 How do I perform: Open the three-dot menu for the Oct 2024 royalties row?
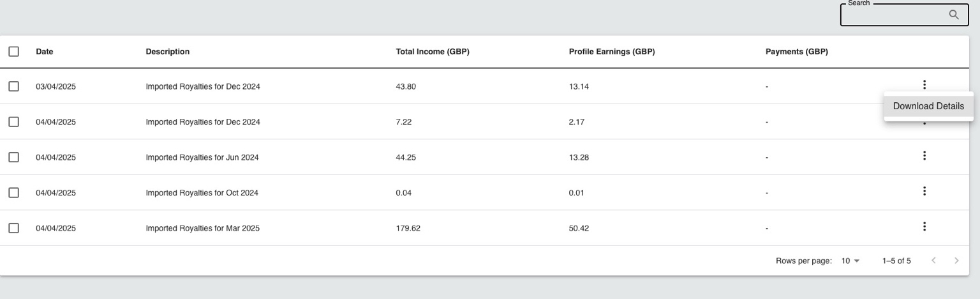[x=924, y=191]
